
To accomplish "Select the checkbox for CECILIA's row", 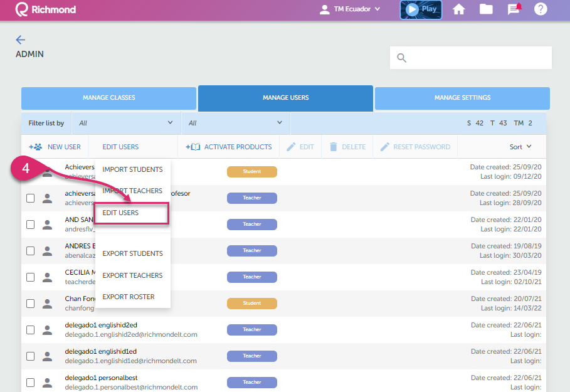I will [x=30, y=277].
